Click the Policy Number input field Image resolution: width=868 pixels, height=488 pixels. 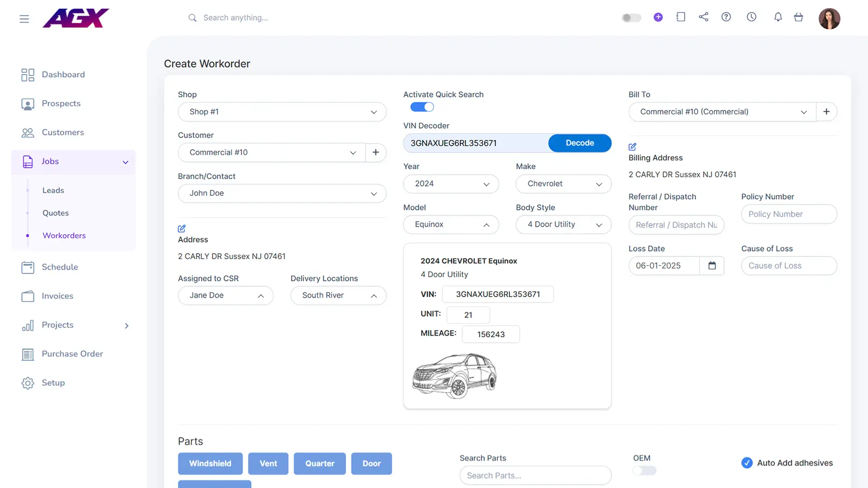click(789, 214)
